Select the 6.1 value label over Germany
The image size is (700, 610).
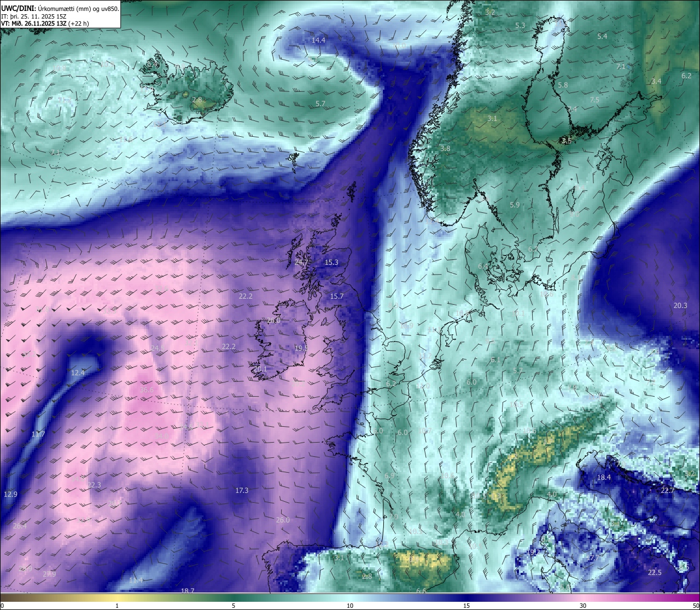coord(495,360)
